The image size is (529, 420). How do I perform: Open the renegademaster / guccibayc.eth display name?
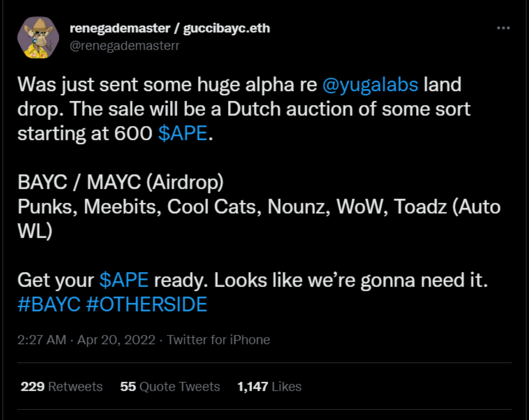[x=170, y=28]
